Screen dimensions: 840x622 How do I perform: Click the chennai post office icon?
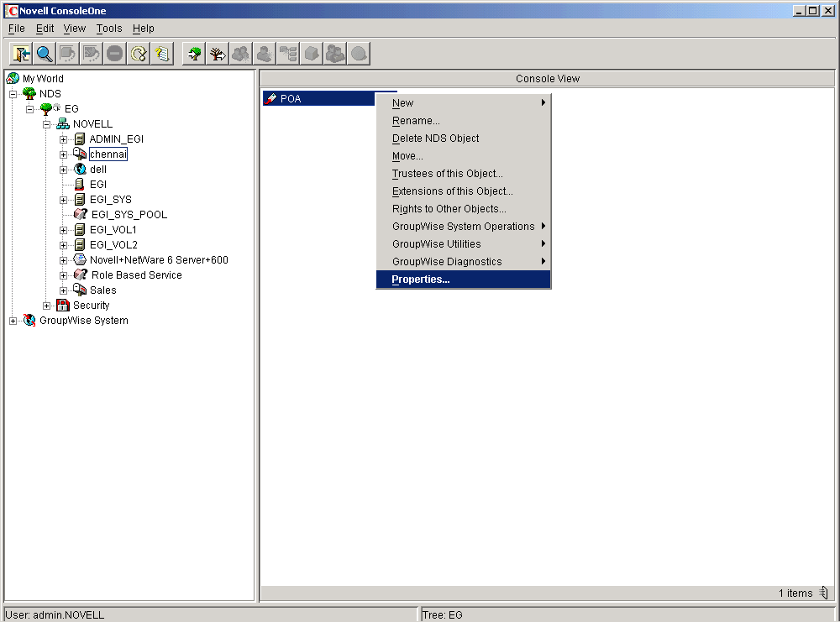[80, 154]
